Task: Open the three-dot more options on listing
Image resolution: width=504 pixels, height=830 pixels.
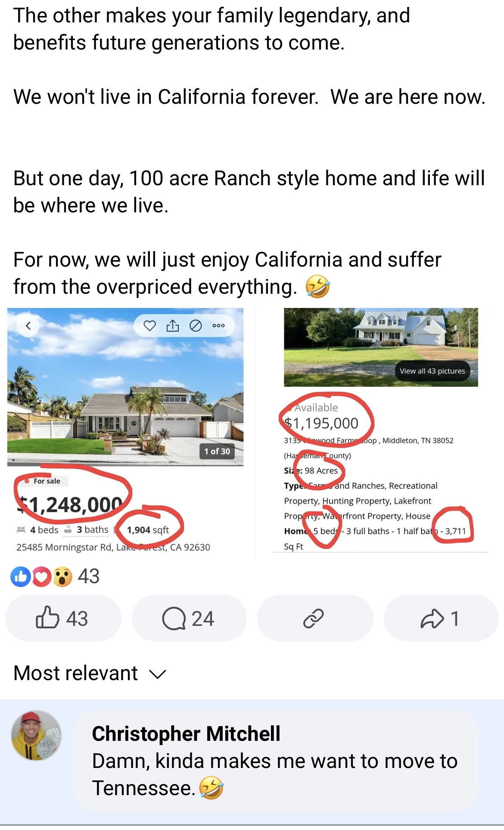Action: (x=219, y=326)
